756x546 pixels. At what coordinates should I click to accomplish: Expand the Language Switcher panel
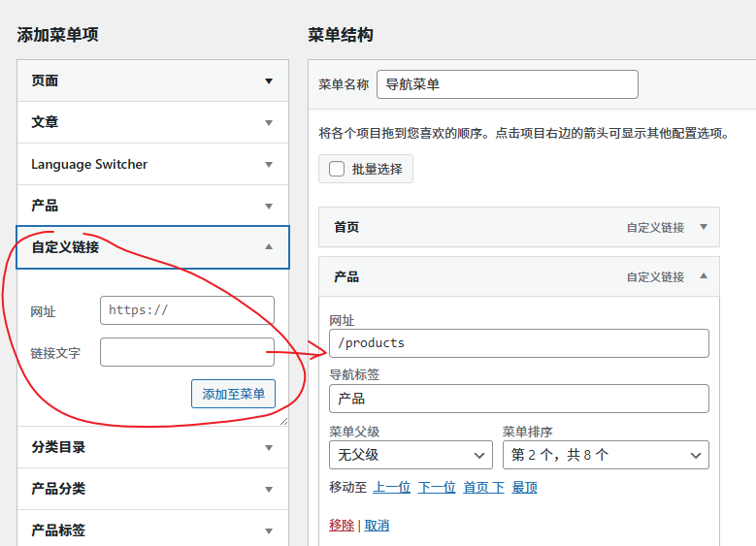point(269,165)
